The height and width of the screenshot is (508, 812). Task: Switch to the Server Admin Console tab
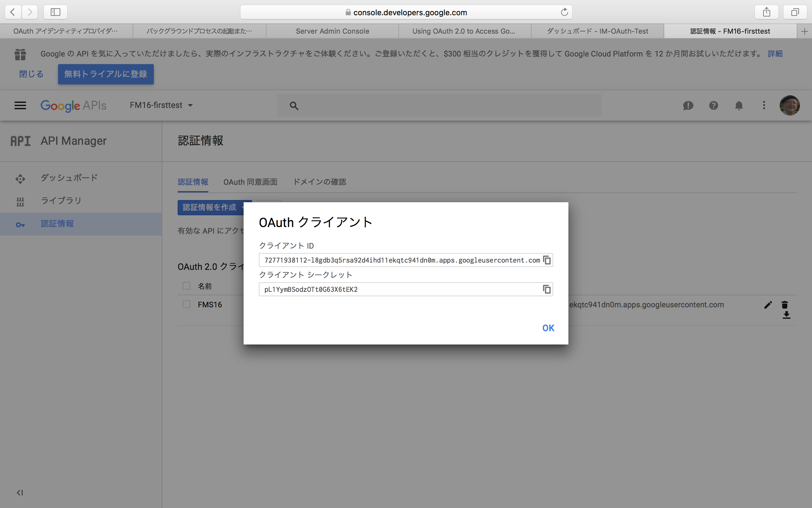click(332, 31)
